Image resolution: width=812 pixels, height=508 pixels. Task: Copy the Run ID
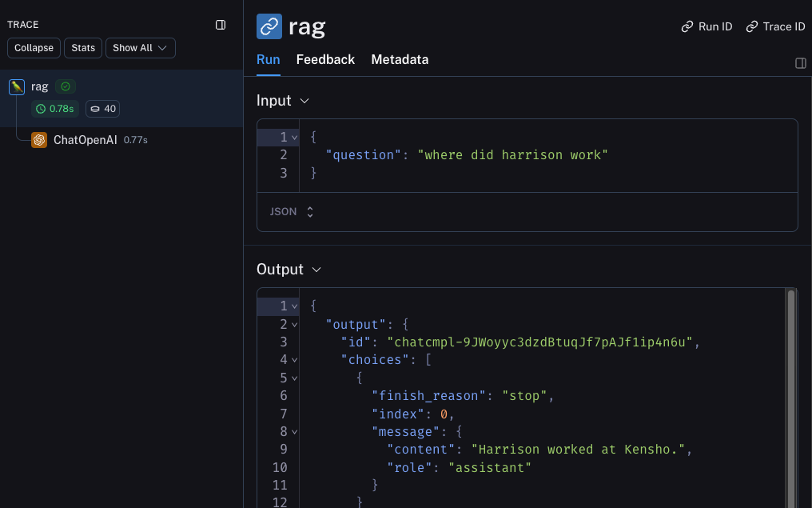point(707,26)
